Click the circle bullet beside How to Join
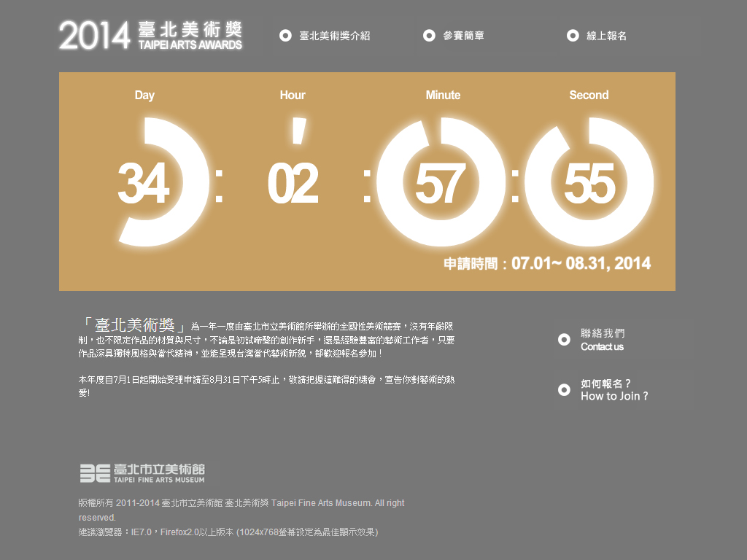This screenshot has height=560, width=747. pyautogui.click(x=564, y=390)
